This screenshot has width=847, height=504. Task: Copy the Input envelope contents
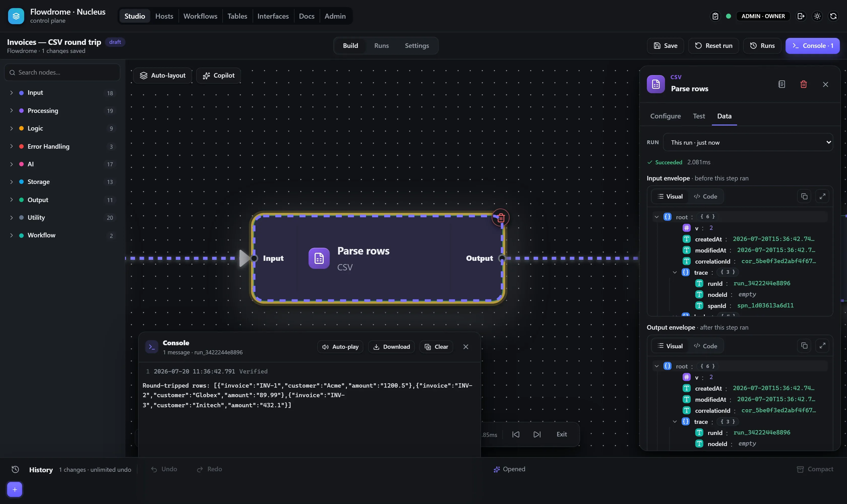point(804,196)
